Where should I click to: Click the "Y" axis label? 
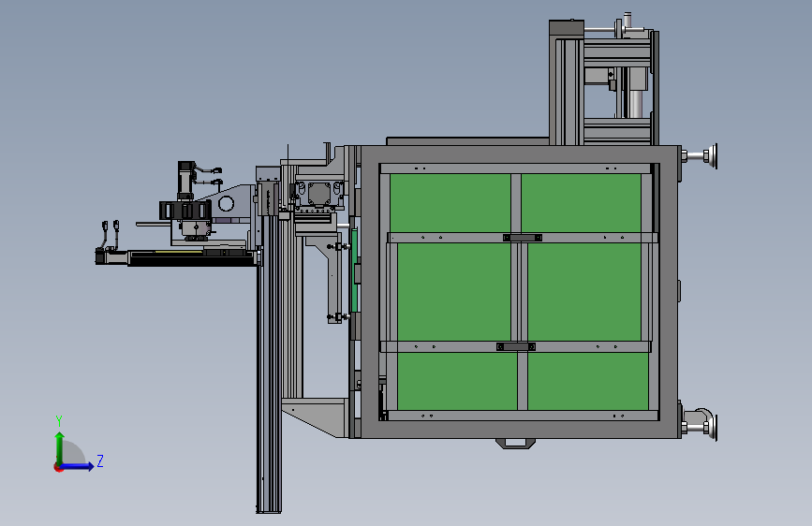[59, 420]
